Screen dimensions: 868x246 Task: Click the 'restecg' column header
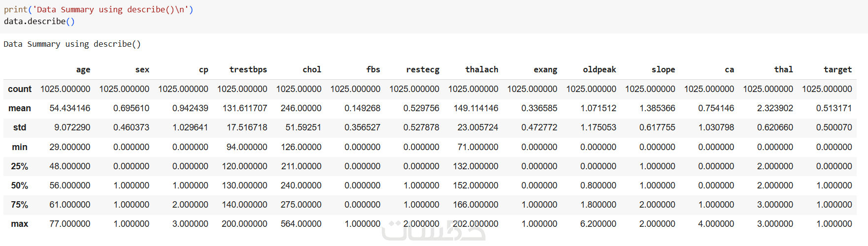pos(422,70)
